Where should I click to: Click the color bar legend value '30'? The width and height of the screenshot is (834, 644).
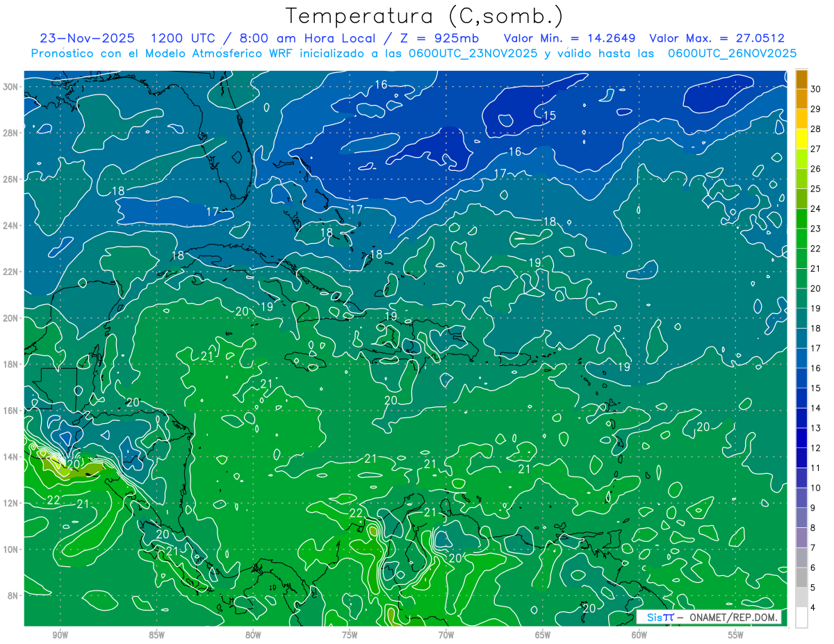[815, 88]
